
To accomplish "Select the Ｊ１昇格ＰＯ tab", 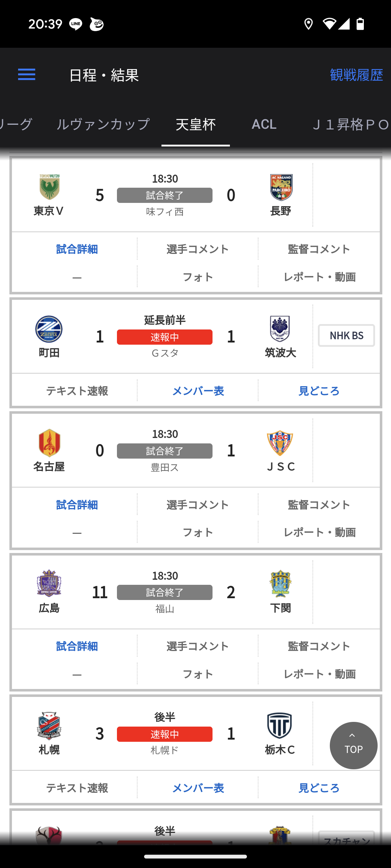I will pos(349,124).
